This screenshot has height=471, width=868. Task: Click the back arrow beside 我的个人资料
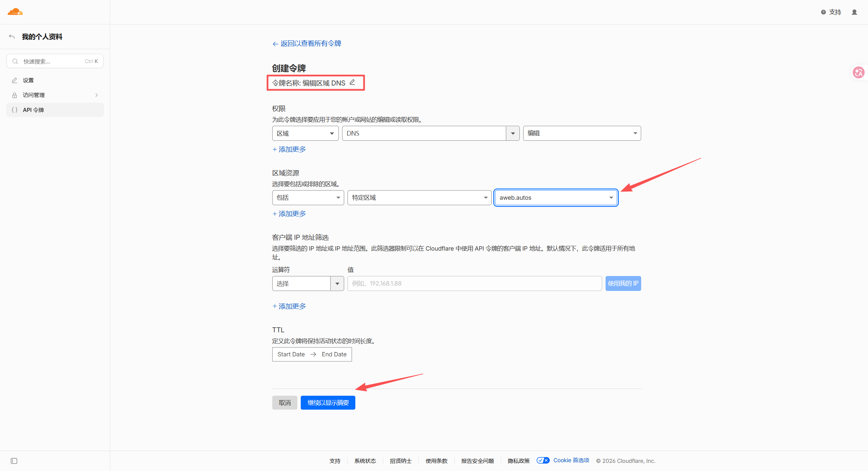click(12, 36)
